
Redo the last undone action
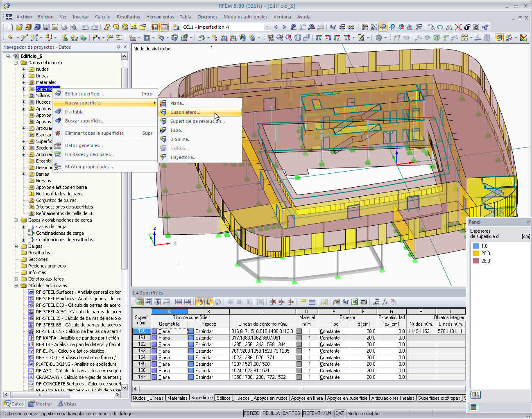click(95, 27)
